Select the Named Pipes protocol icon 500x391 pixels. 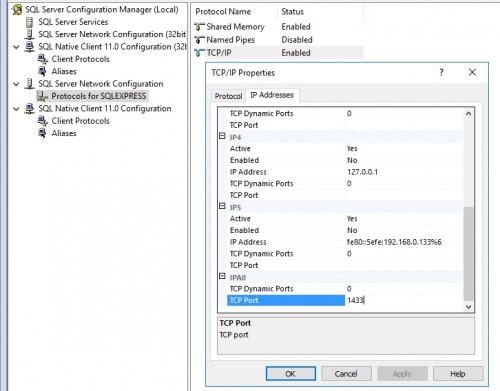click(199, 40)
